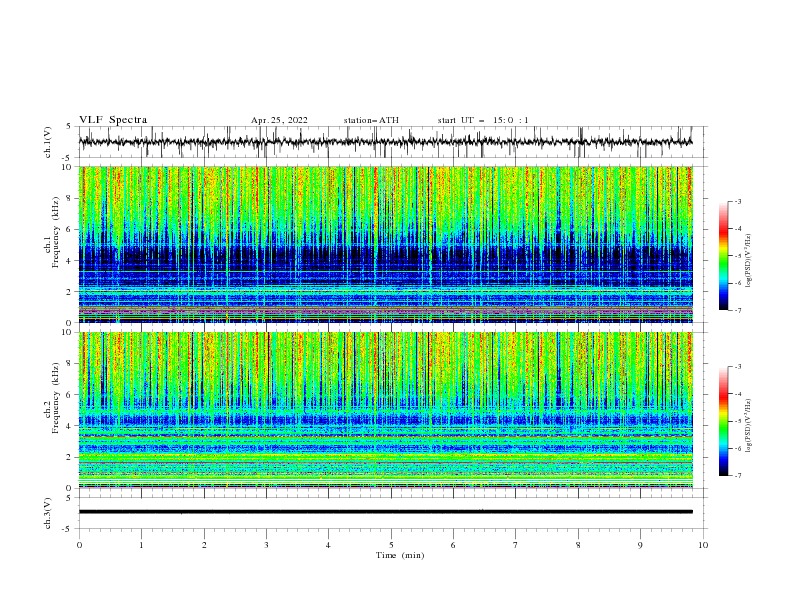
Task: Click time axis tick label "5"
Action: 391,545
